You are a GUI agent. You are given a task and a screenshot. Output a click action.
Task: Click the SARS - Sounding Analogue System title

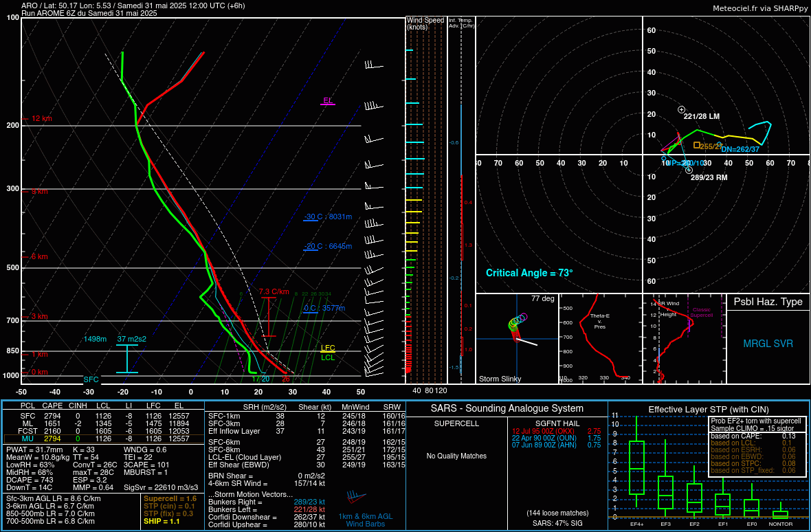(x=507, y=409)
